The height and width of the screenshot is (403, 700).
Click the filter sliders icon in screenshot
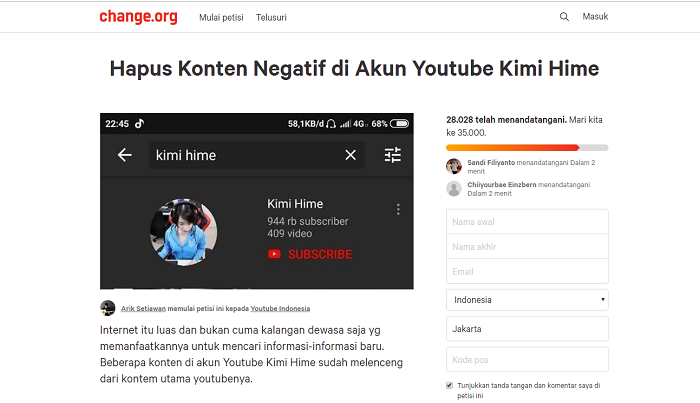click(392, 155)
